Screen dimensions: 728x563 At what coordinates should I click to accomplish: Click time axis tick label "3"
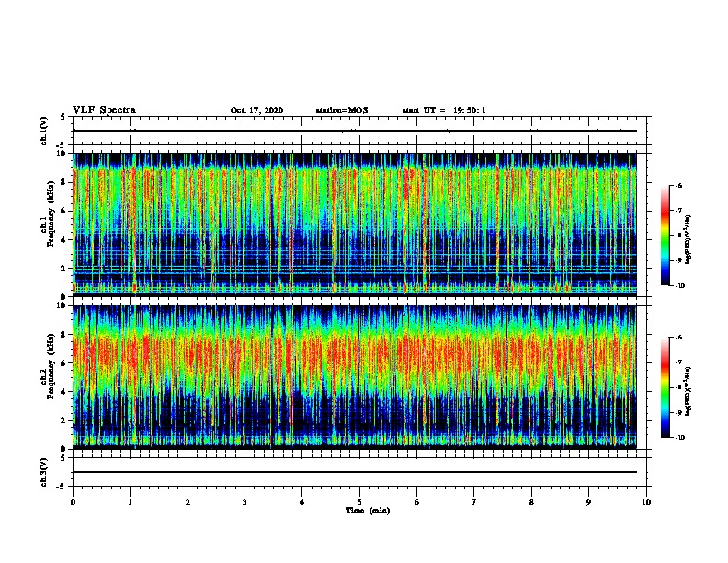(245, 502)
